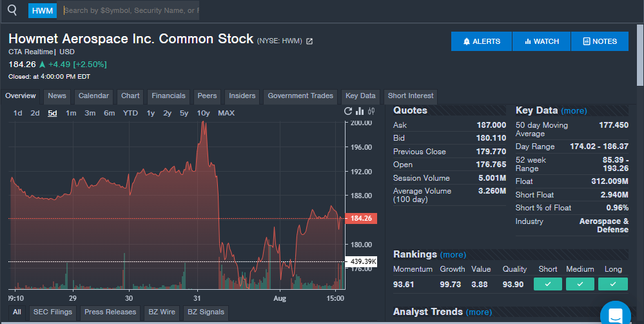Click the Howmet Aerospace Inc. title
The height and width of the screenshot is (324, 644).
pos(131,39)
